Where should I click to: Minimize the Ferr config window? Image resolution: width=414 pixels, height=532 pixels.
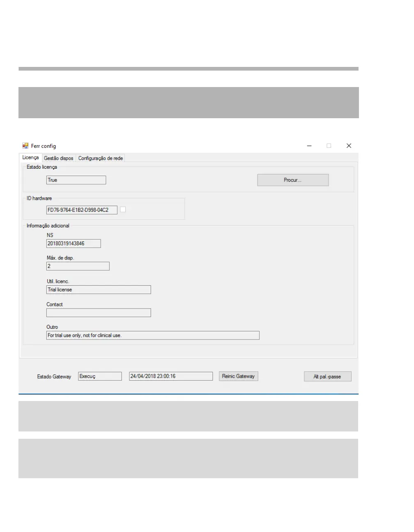309,146
